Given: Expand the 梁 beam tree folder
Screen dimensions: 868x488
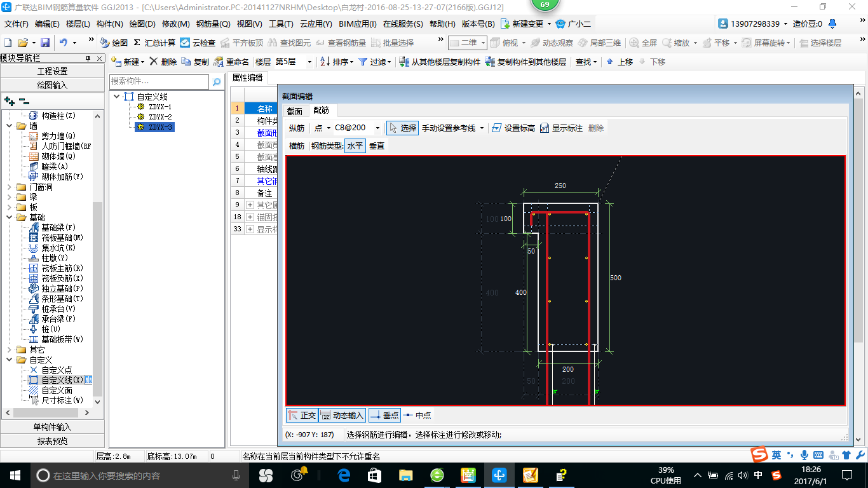Looking at the screenshot, I should point(10,197).
